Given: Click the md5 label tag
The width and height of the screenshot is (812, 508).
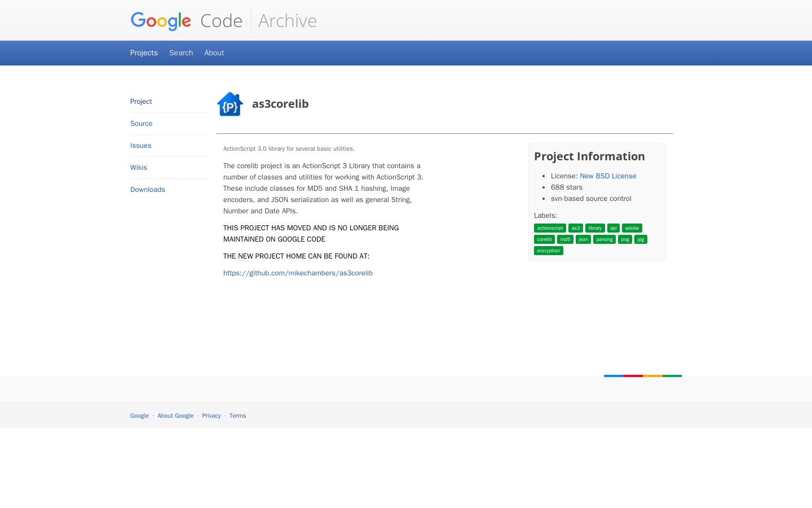Looking at the screenshot, I should (565, 239).
